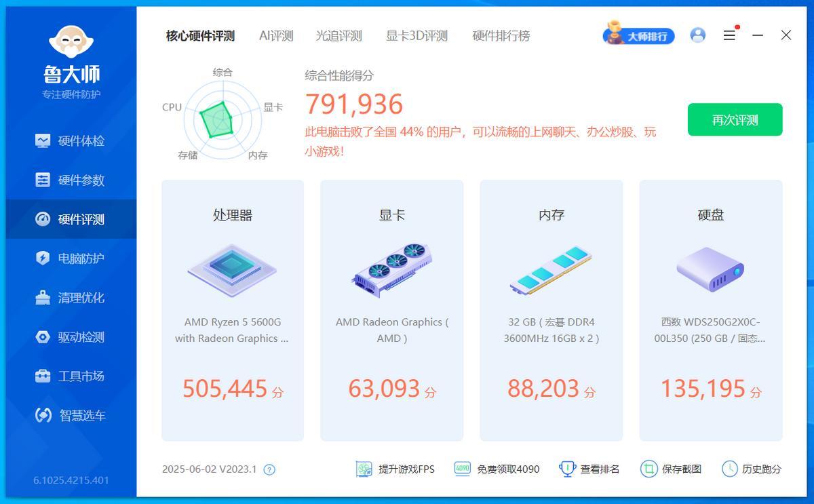
Task: Click the 西数 WDS250G2X0C disk description
Action: tap(710, 330)
